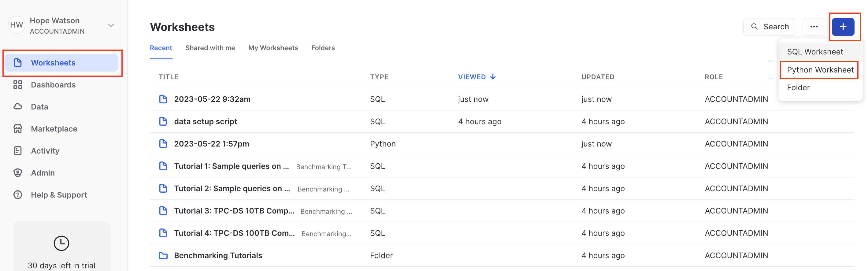The height and width of the screenshot is (271, 868).
Task: Switch to the Shared with me tab
Action: coord(210,48)
